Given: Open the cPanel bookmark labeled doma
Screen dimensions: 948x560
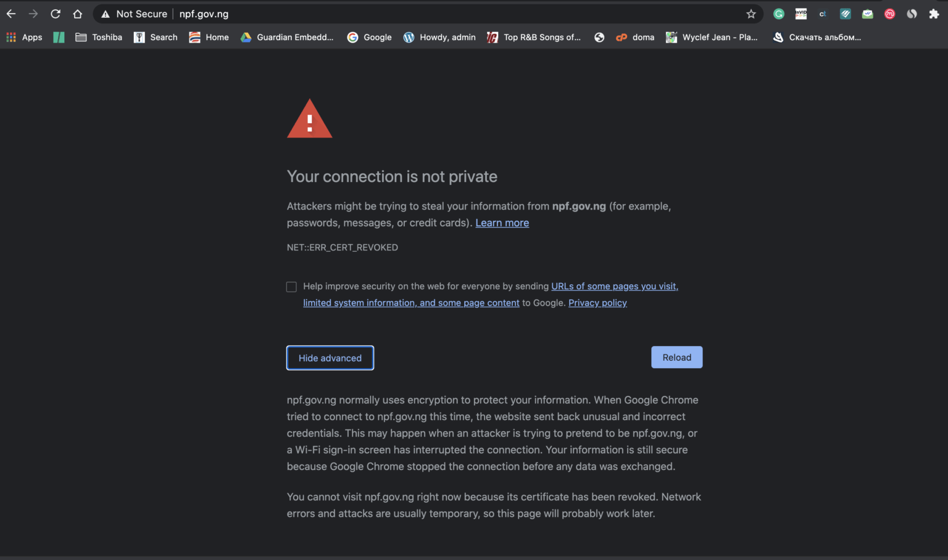Looking at the screenshot, I should (x=634, y=37).
